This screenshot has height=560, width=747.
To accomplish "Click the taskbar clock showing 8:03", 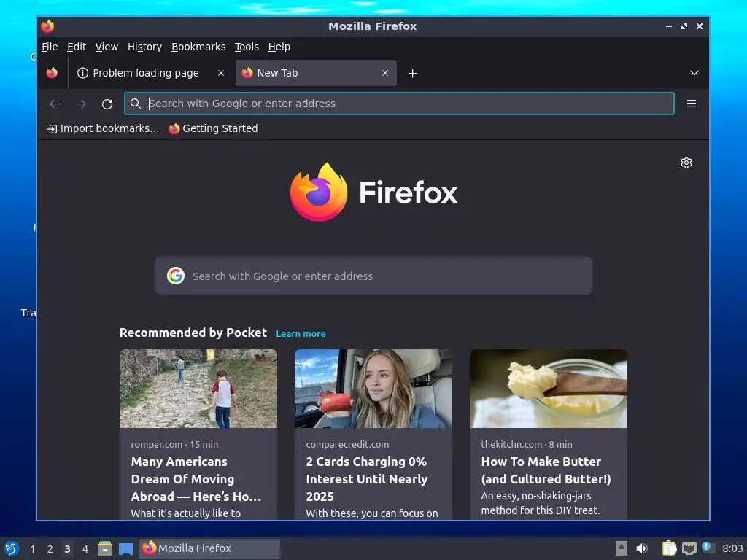I will [732, 548].
